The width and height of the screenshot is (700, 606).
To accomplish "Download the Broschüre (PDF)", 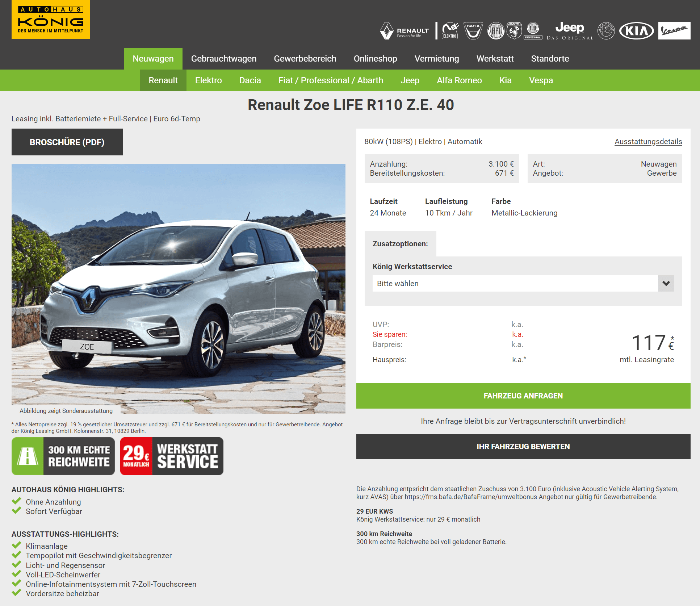I will (67, 142).
